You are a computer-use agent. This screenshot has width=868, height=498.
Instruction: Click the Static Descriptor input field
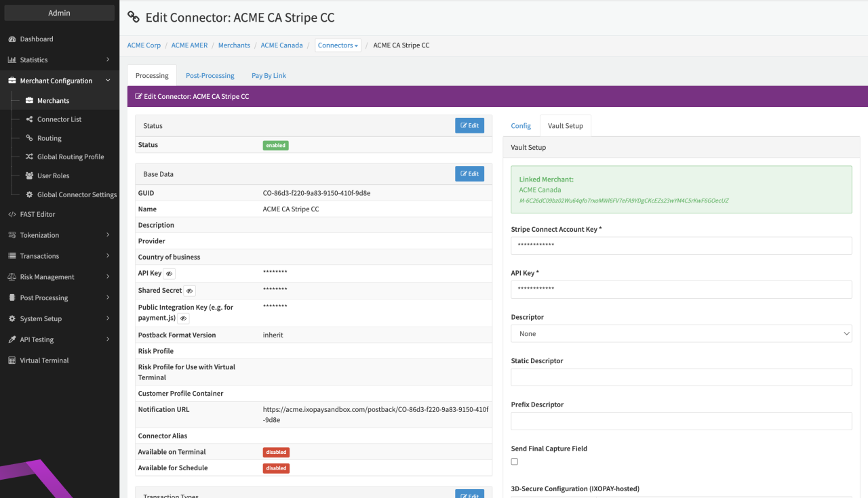(x=681, y=377)
